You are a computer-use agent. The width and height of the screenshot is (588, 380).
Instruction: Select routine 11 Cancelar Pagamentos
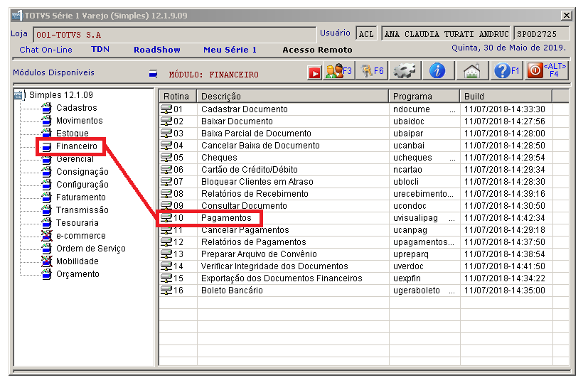[x=364, y=229]
